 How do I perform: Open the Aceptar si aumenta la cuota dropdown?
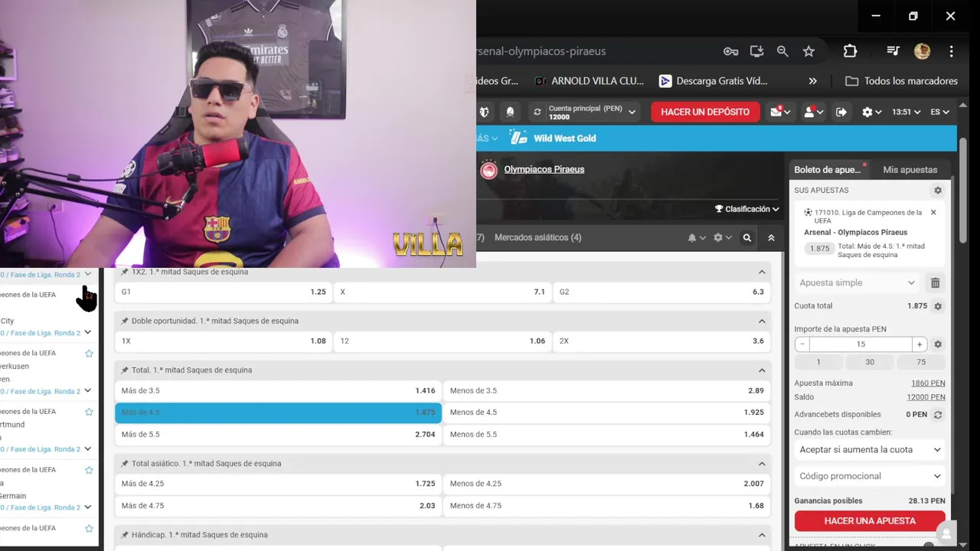pos(870,450)
